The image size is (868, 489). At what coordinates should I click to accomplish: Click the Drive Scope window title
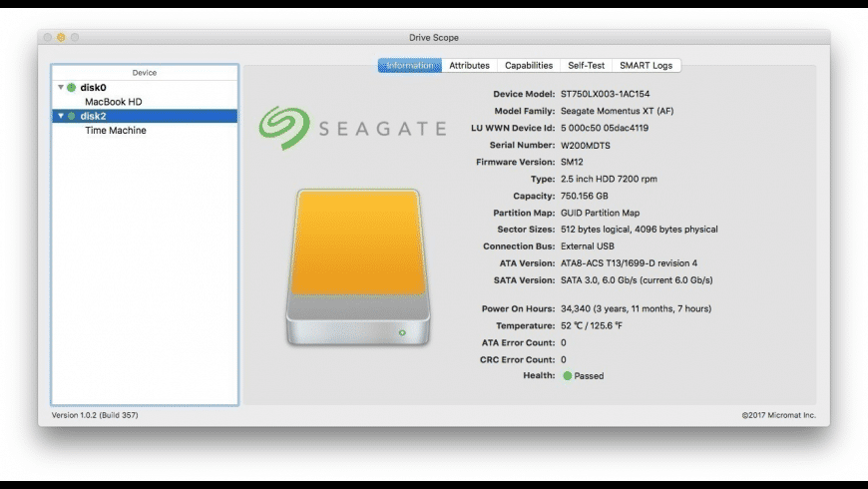coord(434,38)
